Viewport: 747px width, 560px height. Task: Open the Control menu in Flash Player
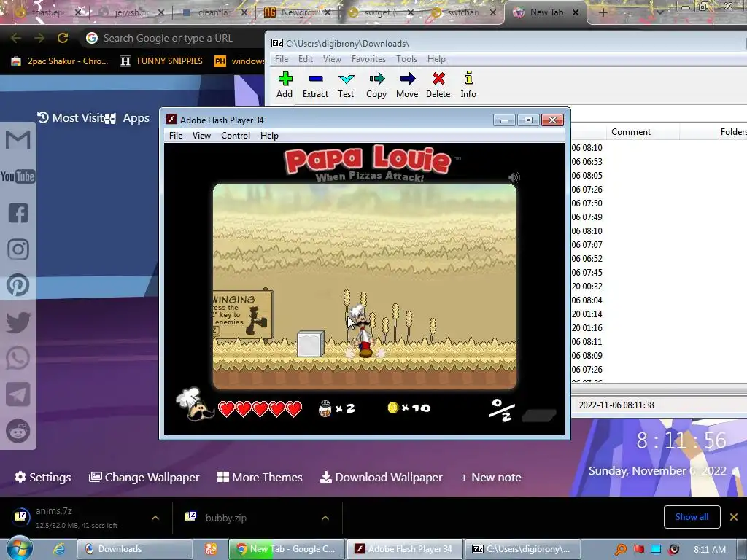(x=236, y=136)
